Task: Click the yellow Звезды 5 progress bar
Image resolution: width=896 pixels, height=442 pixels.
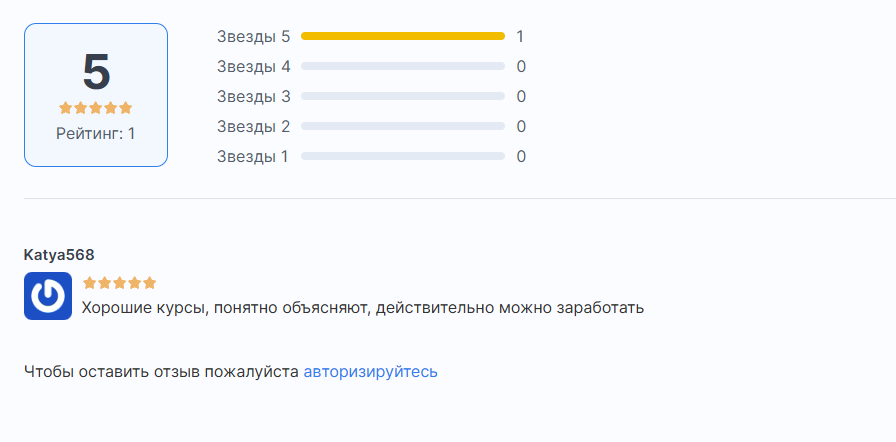Action: 403,36
